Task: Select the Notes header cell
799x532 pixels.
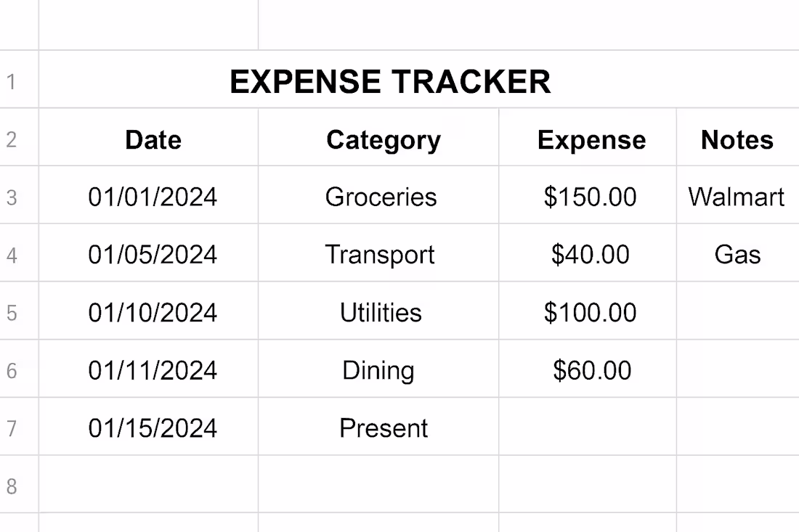Action: pyautogui.click(x=737, y=139)
